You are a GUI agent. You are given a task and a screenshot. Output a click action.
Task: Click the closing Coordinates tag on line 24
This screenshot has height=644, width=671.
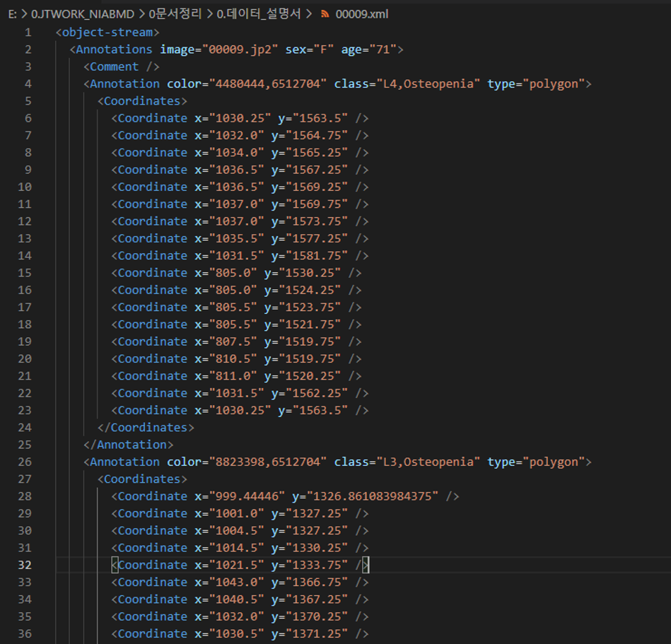tap(145, 428)
